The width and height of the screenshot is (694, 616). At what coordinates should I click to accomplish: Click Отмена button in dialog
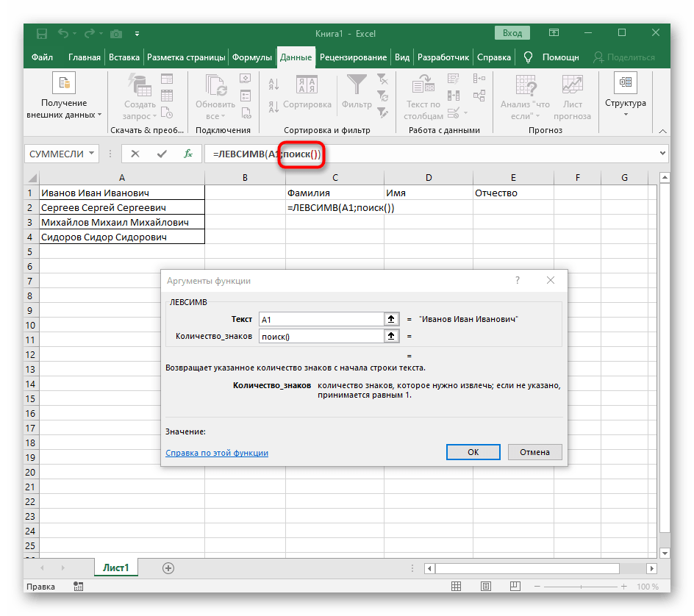tap(534, 452)
